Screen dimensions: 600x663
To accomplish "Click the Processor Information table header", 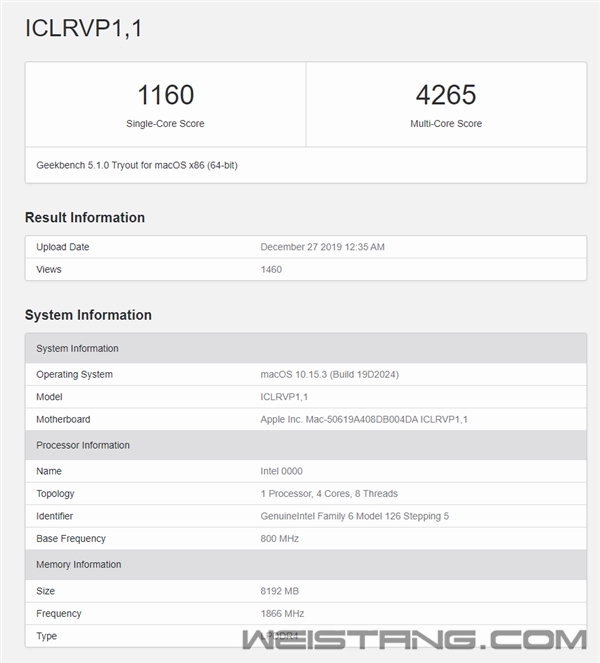I will click(306, 445).
